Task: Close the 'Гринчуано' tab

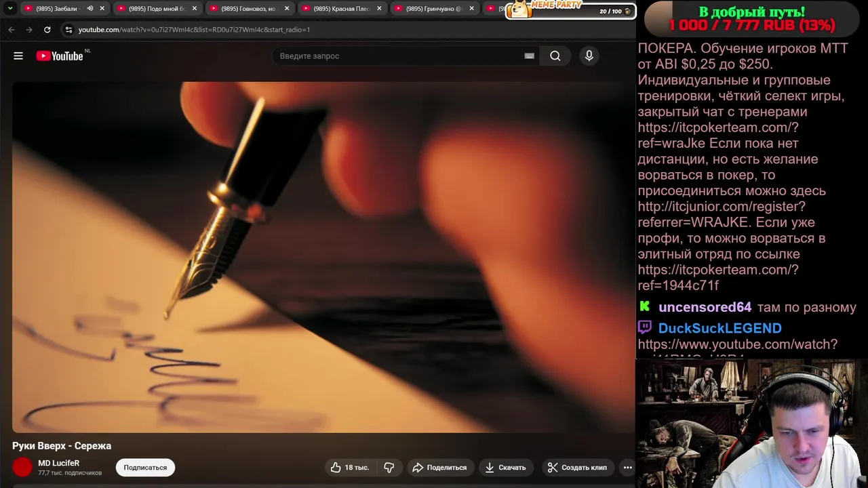Action: click(x=472, y=9)
